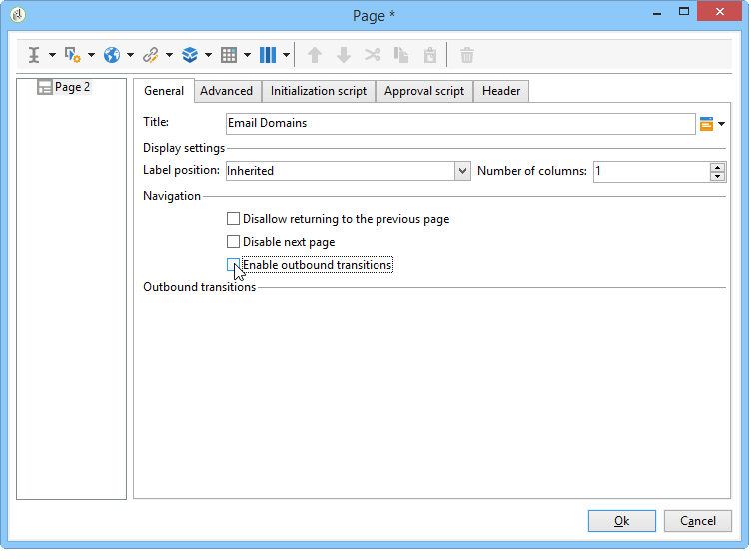756x560 pixels.
Task: Switch to the General tab
Action: (x=164, y=91)
